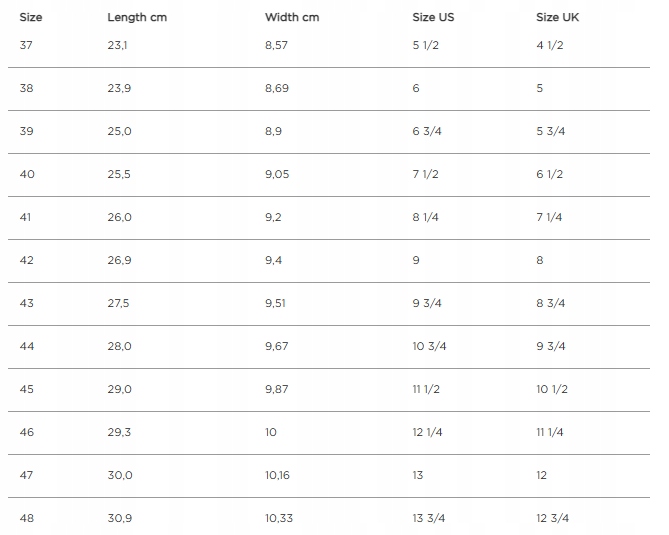
Task: Click width value 9,67 for size 44
Action: pyautogui.click(x=276, y=346)
